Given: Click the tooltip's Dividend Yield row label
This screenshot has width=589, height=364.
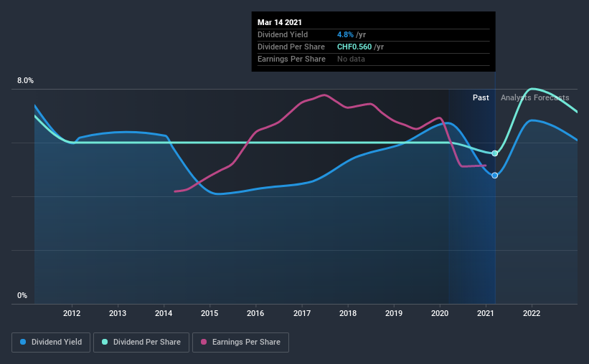Looking at the screenshot, I should pos(283,34).
